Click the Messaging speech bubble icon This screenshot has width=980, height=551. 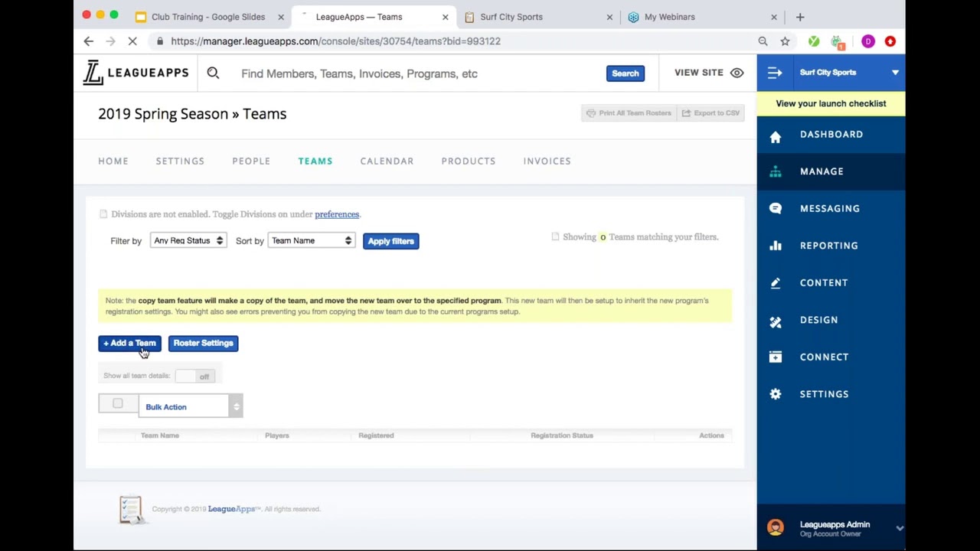pyautogui.click(x=776, y=208)
